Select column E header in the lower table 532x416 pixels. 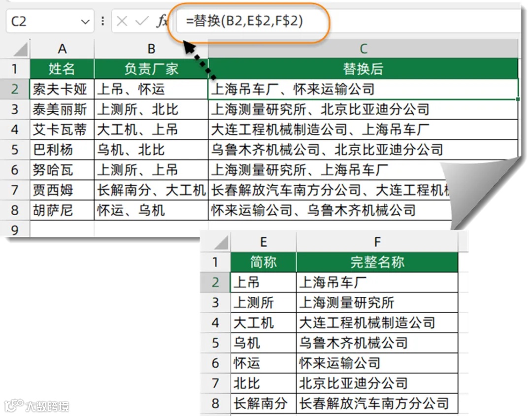[x=263, y=242]
